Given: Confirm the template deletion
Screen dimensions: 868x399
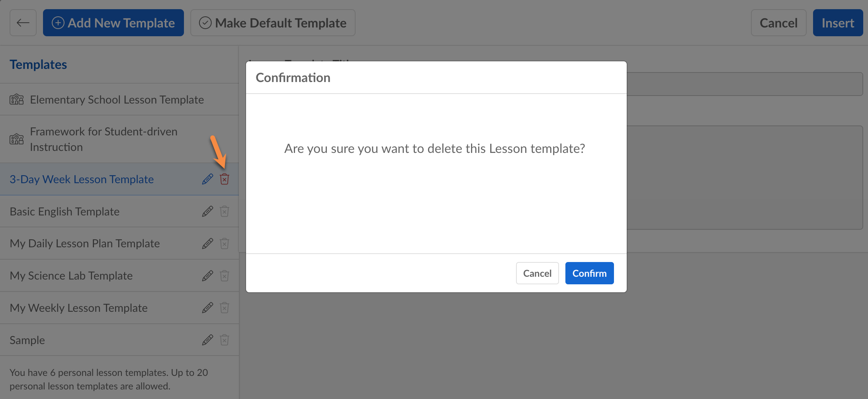Looking at the screenshot, I should 589,273.
